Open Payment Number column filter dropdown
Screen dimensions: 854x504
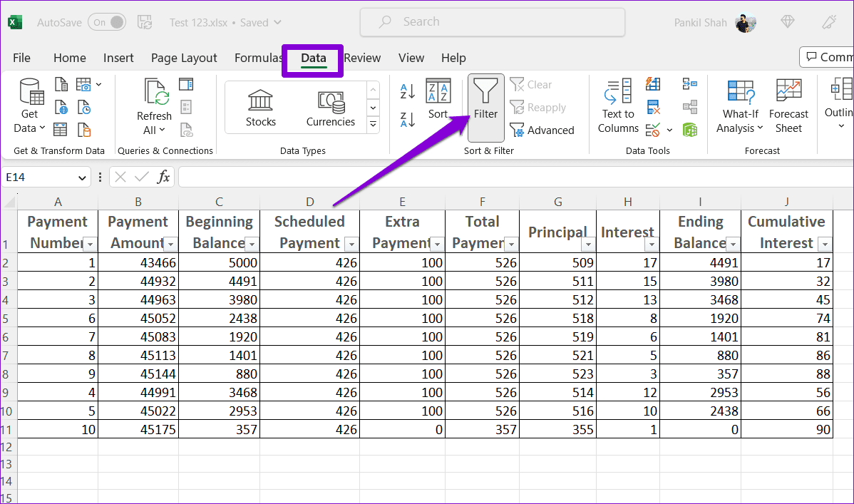tap(91, 244)
